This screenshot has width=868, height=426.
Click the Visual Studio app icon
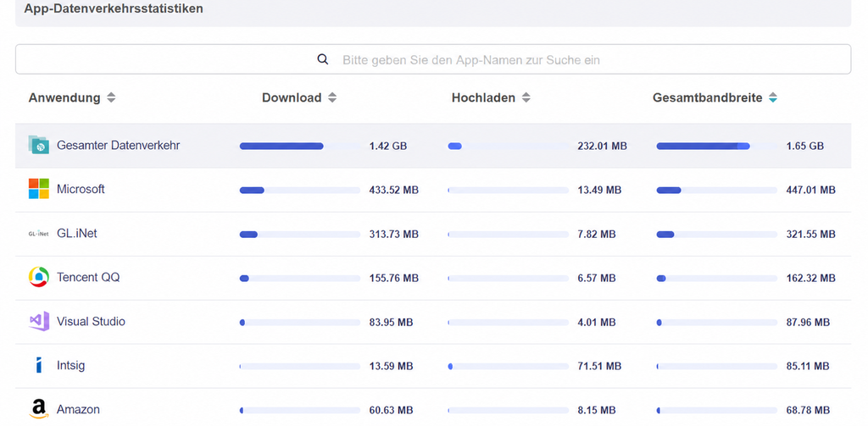pyautogui.click(x=39, y=322)
